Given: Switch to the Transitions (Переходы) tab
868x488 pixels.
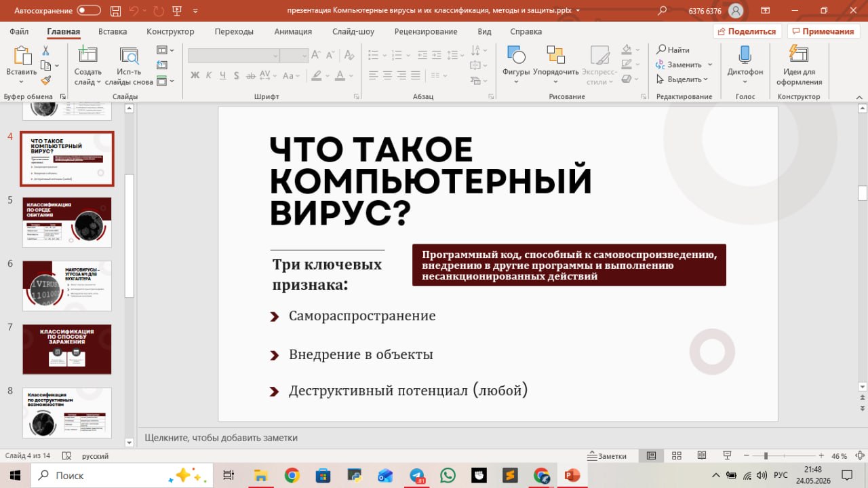Looking at the screenshot, I should [x=234, y=31].
